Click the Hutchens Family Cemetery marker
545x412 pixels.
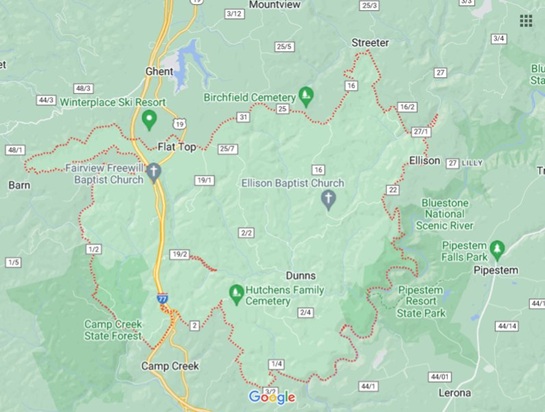point(236,295)
